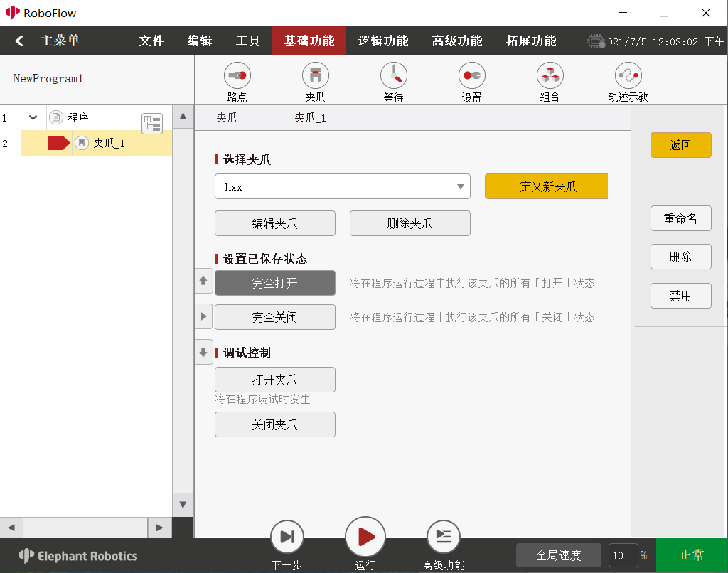Go back with the main menu arrow
The width and height of the screenshot is (728, 573).
19,41
